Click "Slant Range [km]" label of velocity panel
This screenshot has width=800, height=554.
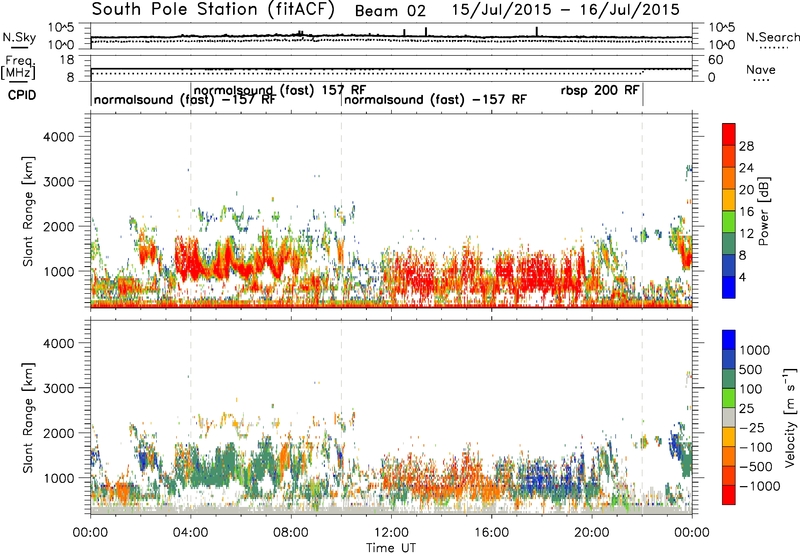pyautogui.click(x=28, y=417)
